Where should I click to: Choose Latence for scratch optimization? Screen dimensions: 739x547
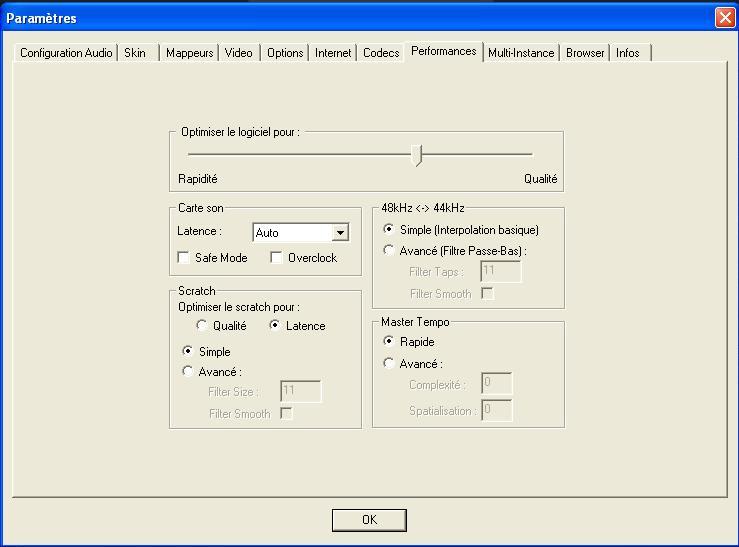(274, 326)
